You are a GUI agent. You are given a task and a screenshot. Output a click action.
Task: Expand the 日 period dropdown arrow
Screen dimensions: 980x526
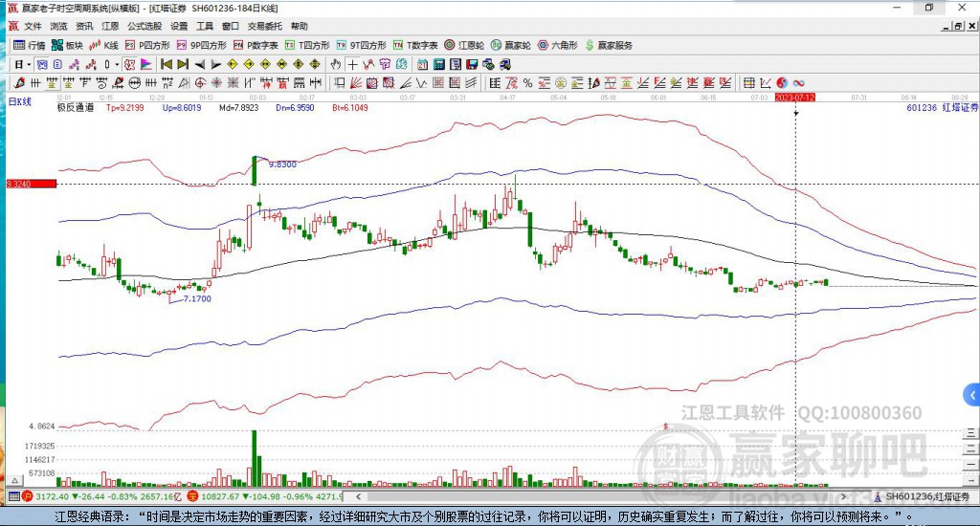point(29,64)
